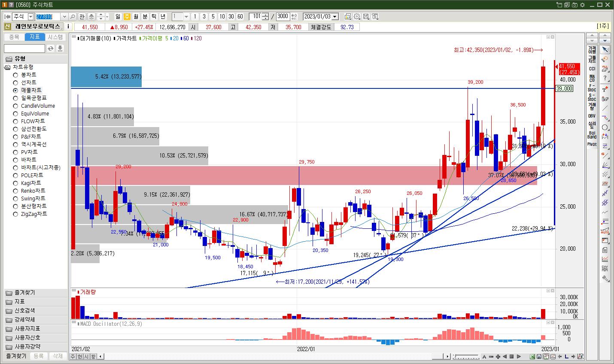Select the text annotation tool

605,89
